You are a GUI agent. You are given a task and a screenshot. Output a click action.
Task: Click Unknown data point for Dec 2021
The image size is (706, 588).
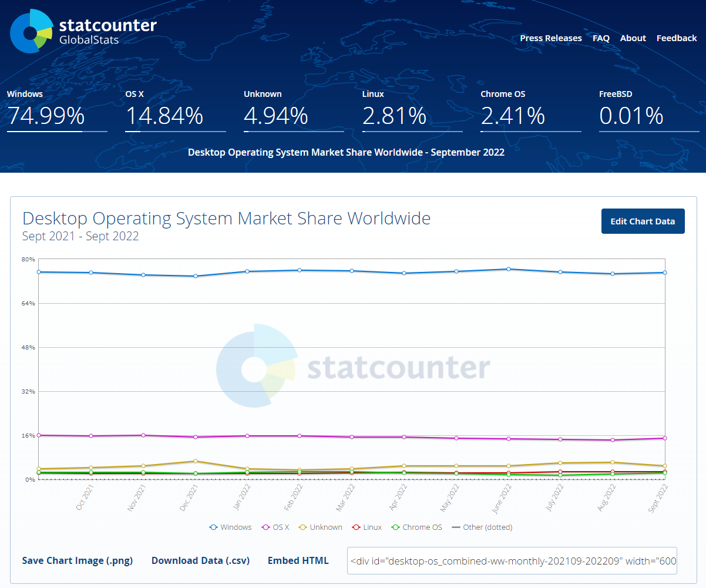coord(195,461)
